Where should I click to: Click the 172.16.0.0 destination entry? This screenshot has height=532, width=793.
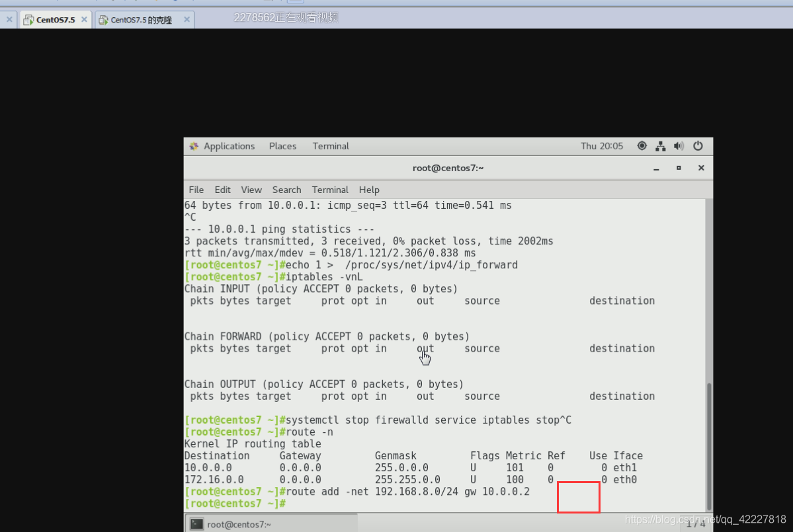[x=214, y=480]
